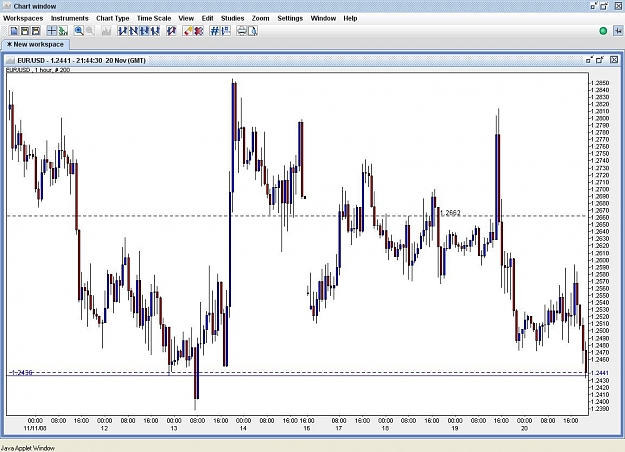Click the fourth line drawing tool icon
The height and width of the screenshot is (452, 625).
click(155, 31)
